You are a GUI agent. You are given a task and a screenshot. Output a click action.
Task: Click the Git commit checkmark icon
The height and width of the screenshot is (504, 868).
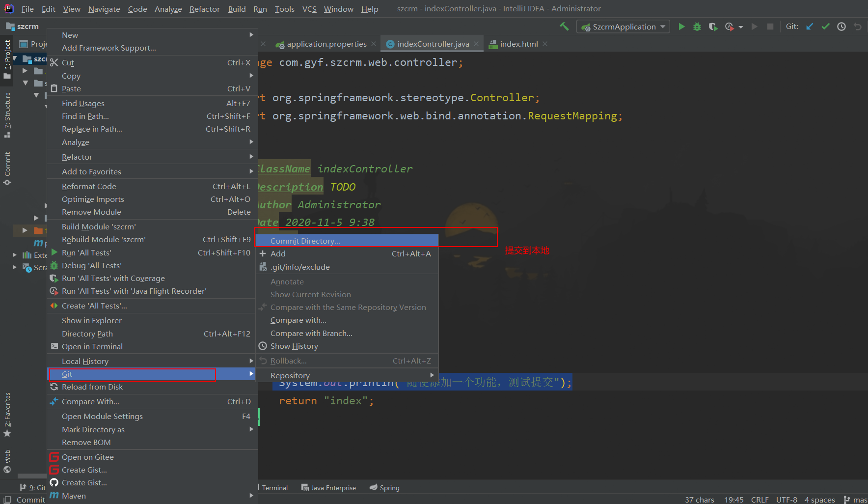tap(826, 27)
